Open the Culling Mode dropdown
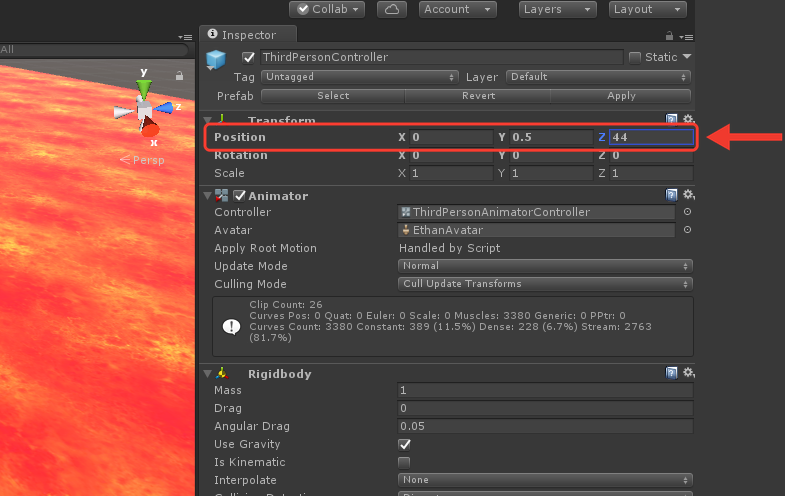The image size is (785, 496). (545, 284)
